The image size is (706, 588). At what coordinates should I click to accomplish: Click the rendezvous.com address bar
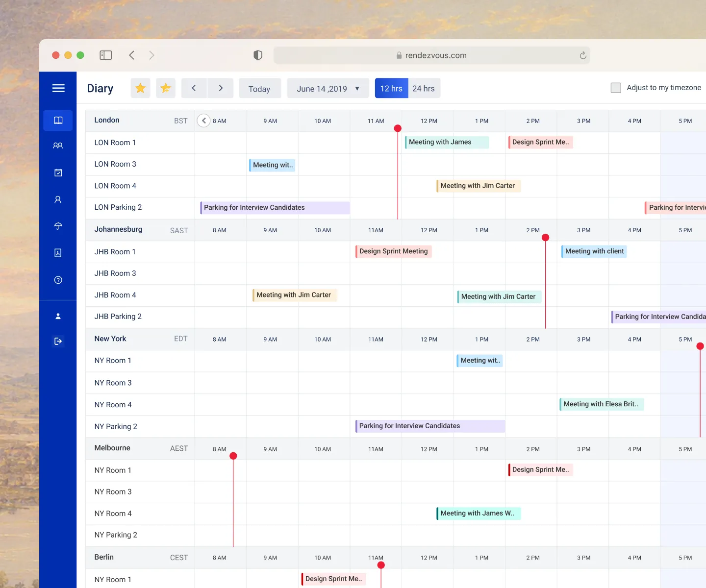(431, 55)
